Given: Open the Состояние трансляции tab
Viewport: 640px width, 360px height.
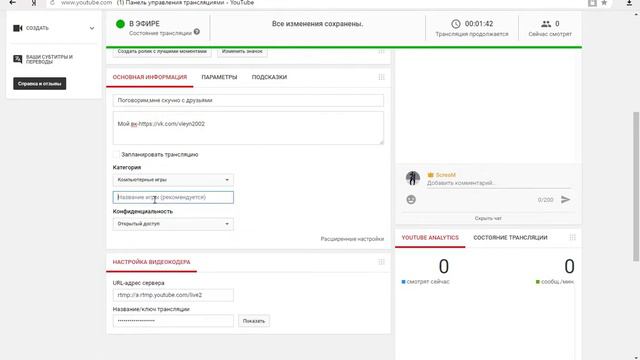Looking at the screenshot, I should (x=510, y=238).
